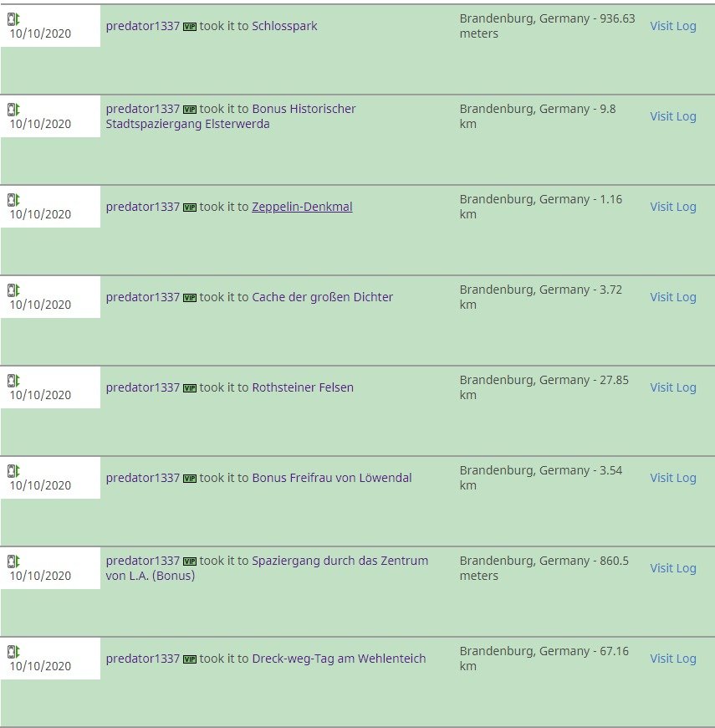715x728 pixels.
Task: Open Bonus Freifrau von Löwendal link
Action: 332,478
